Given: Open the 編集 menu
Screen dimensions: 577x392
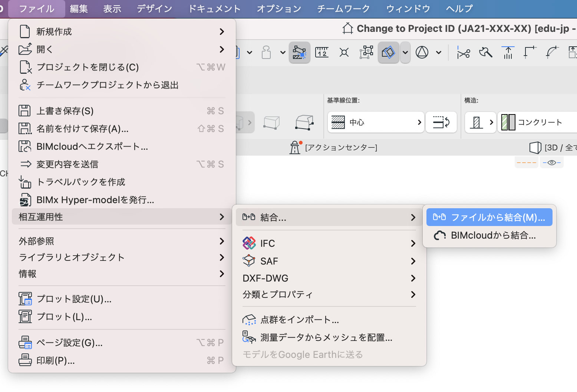Looking at the screenshot, I should tap(79, 9).
